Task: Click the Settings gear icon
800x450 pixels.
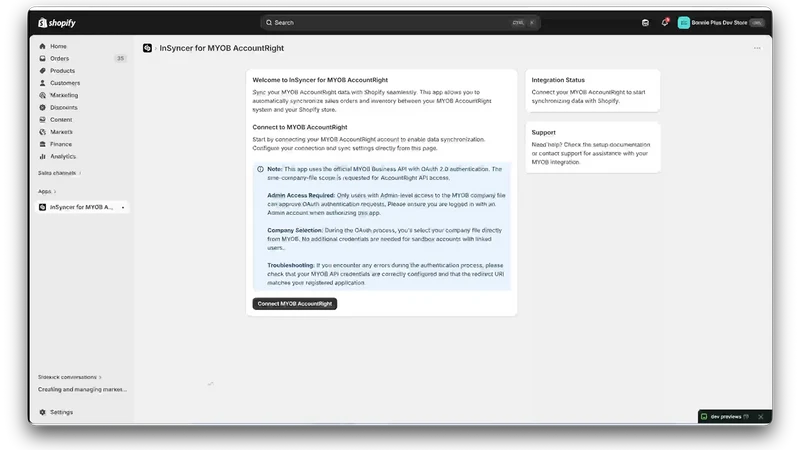Action: (x=42, y=412)
